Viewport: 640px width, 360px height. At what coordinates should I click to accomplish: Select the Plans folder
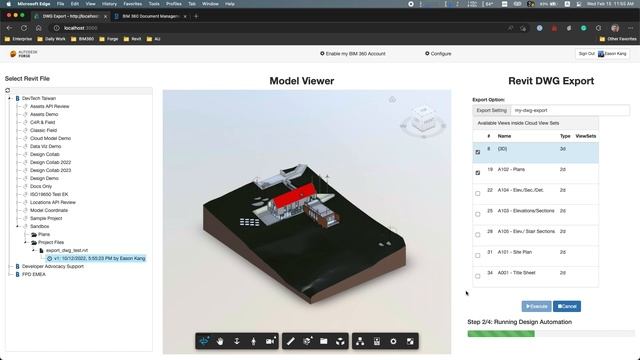(44, 234)
